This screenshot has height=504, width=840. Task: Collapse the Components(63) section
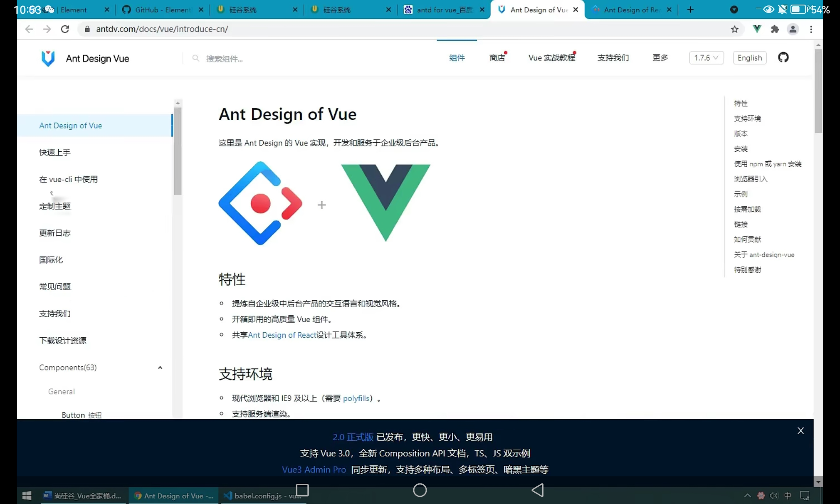click(x=160, y=367)
